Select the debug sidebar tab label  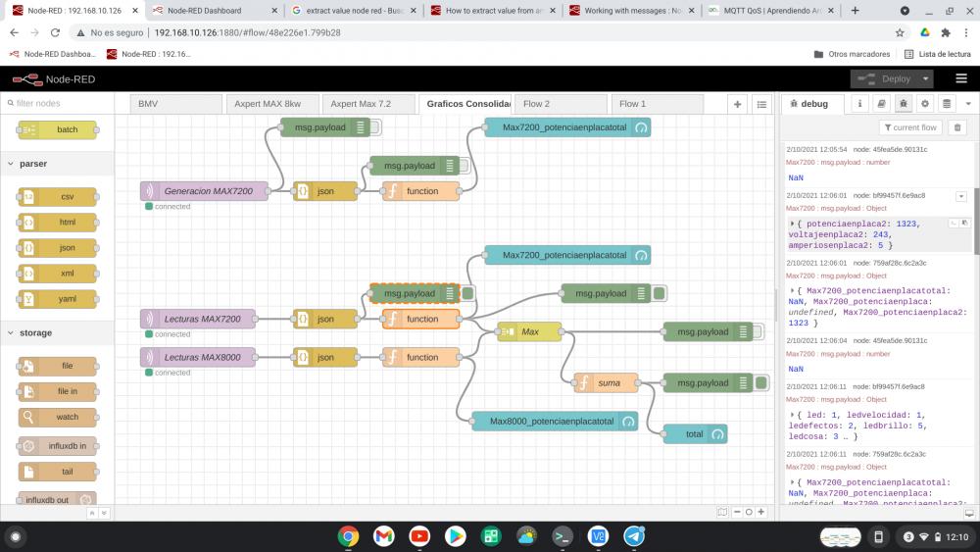click(x=812, y=104)
